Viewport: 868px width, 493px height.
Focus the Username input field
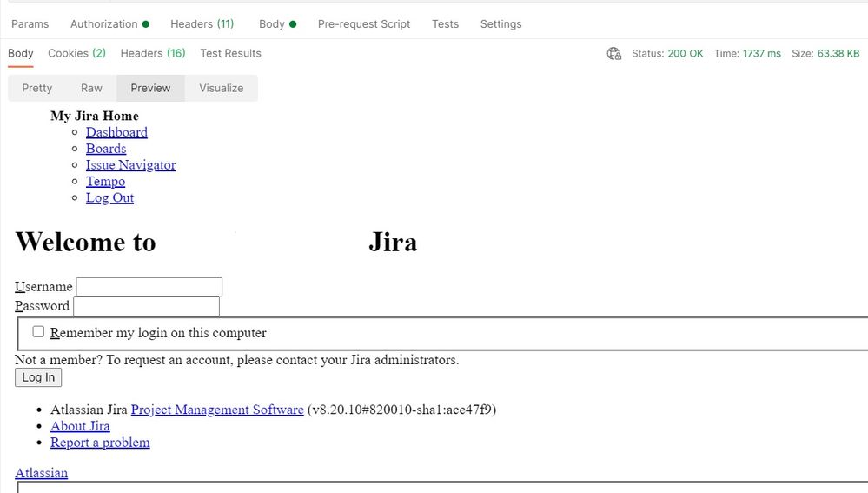click(149, 287)
